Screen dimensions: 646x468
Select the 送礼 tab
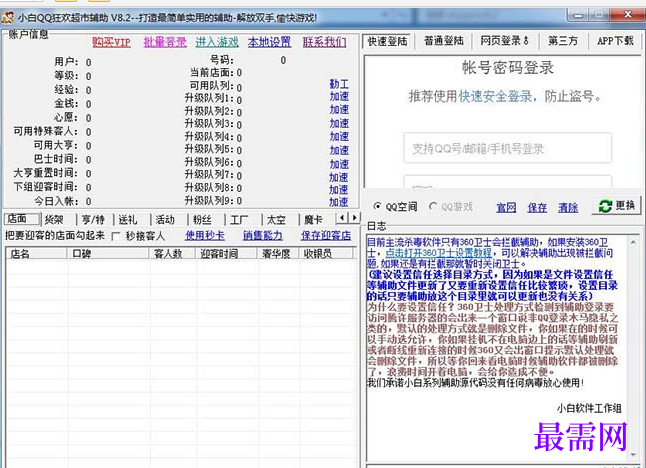[x=132, y=220]
